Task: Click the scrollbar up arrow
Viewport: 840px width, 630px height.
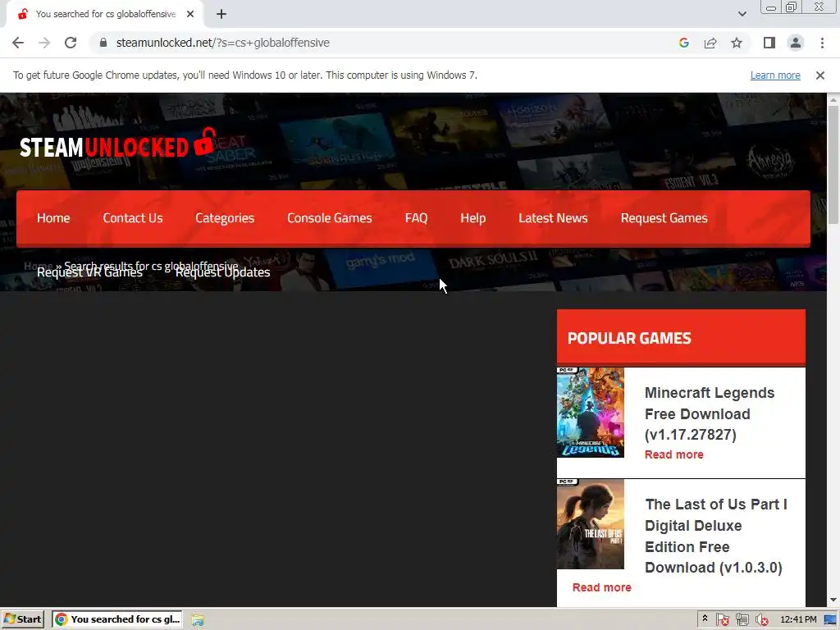Action: (x=833, y=99)
